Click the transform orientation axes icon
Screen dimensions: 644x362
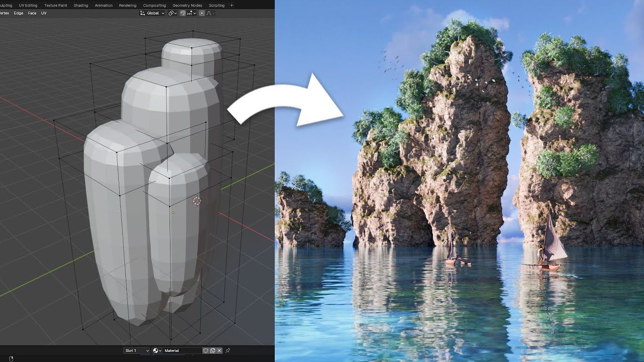(x=142, y=13)
